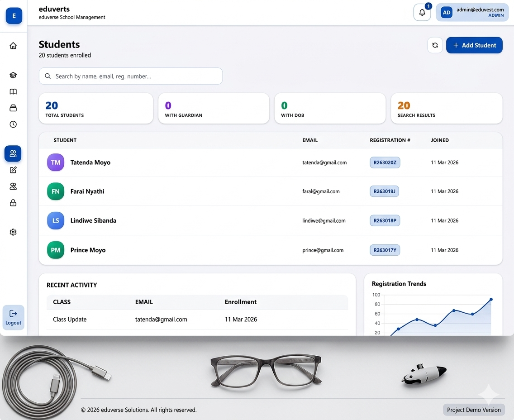Open the padlock icon in sidebar
Viewport: 514px width, 420px height.
point(13,203)
